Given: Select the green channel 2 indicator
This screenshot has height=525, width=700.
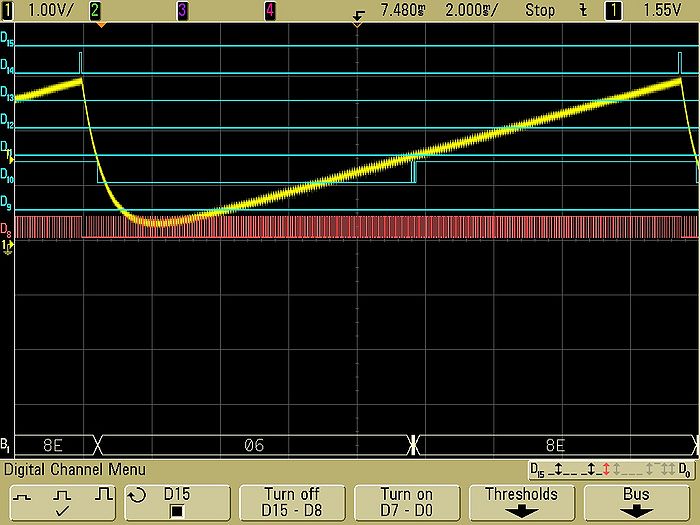Looking at the screenshot, I should [x=95, y=9].
